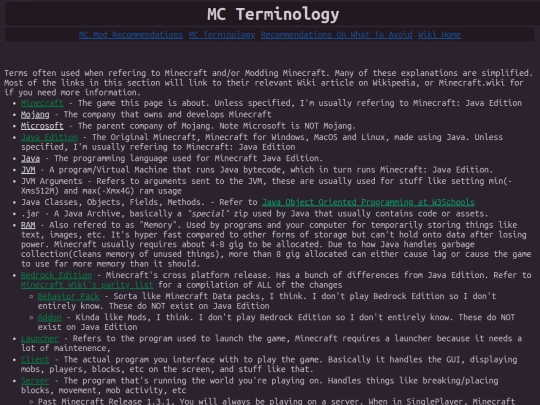Viewport: 540px width, 405px height.
Task: Click the 'Past Minecraft Release 1.3.1' line
Action: (276, 402)
